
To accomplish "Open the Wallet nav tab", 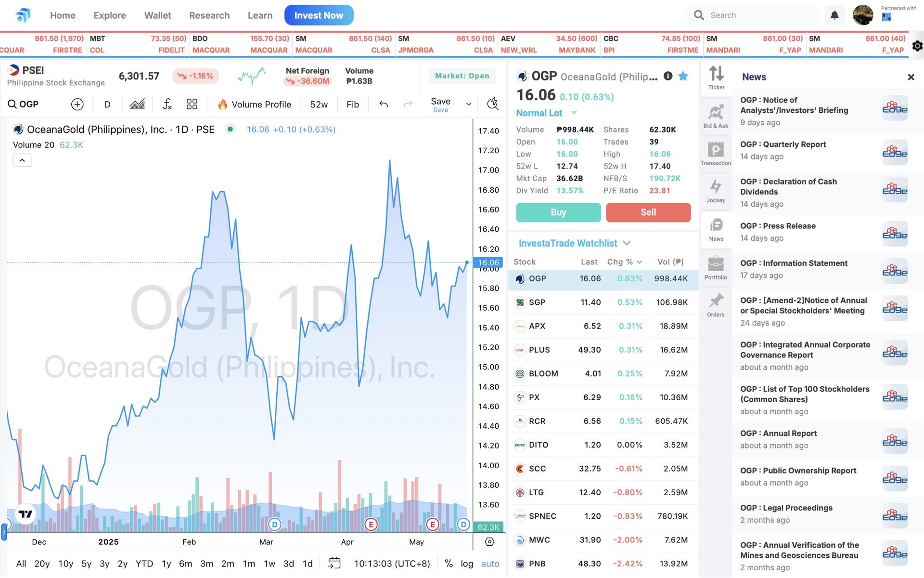I will coord(157,15).
